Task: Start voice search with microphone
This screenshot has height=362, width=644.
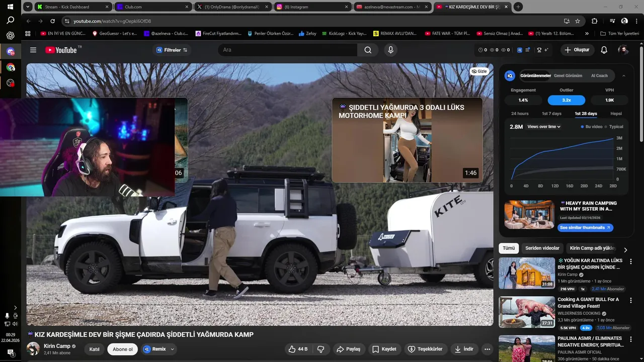Action: tap(390, 50)
